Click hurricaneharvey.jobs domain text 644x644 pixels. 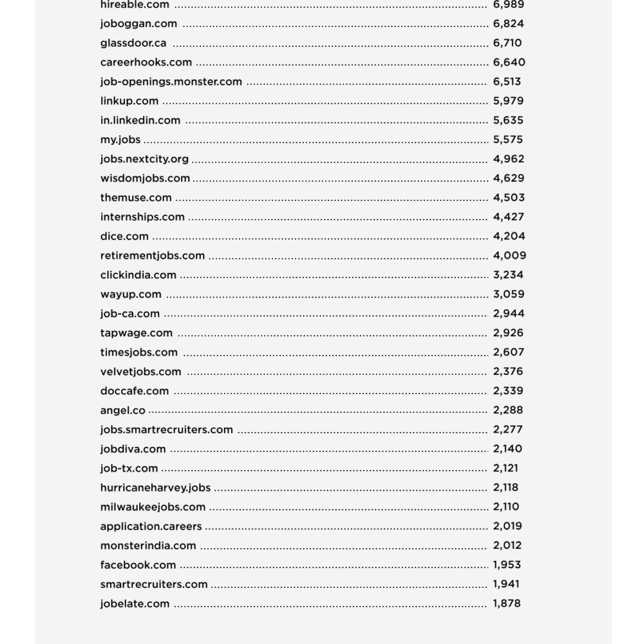(x=155, y=488)
